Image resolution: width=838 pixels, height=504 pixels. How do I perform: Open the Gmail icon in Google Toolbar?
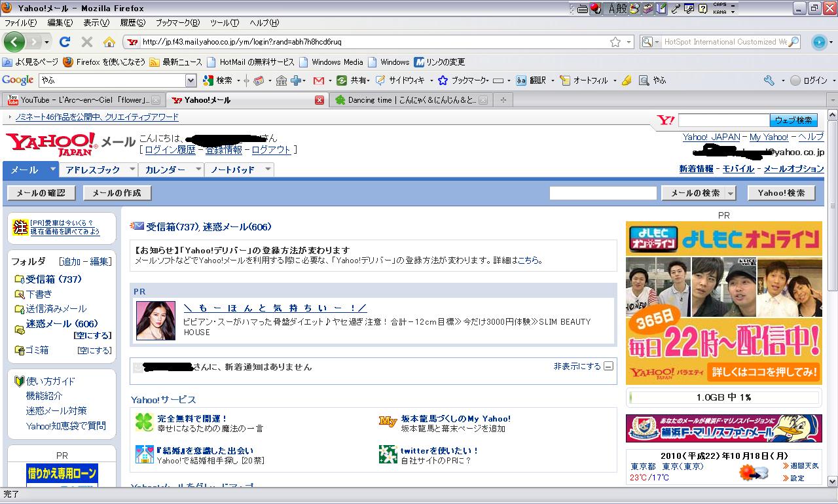(319, 81)
